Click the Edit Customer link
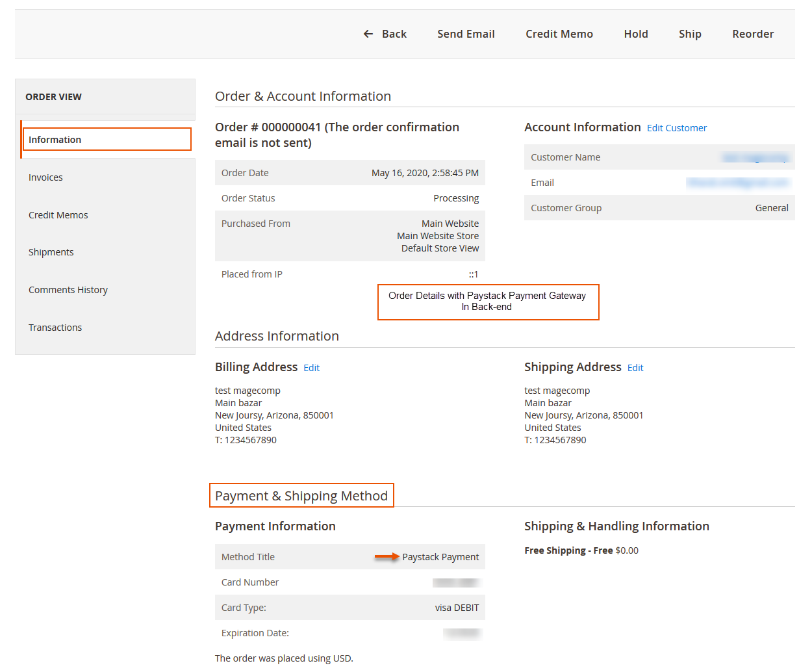 pyautogui.click(x=676, y=127)
